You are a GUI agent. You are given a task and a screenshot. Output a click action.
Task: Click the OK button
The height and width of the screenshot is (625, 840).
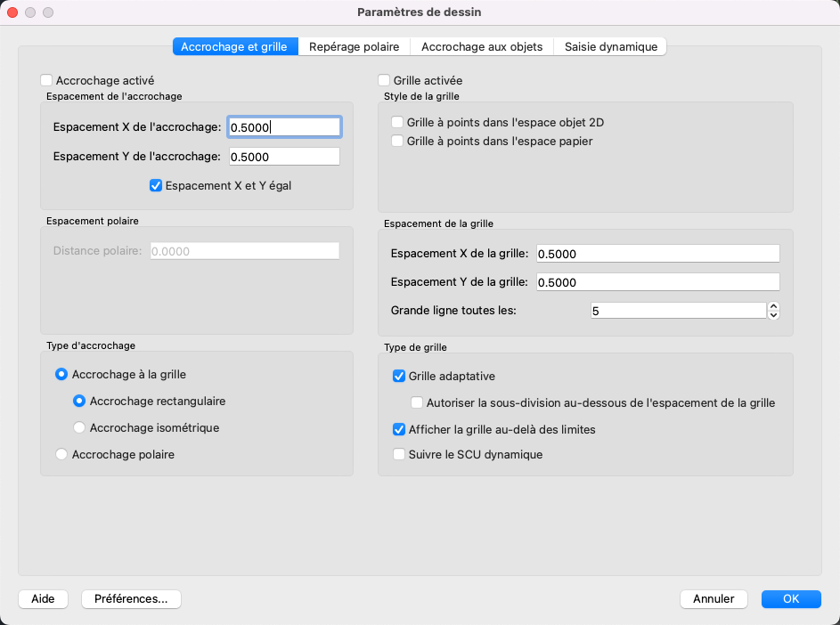click(x=791, y=599)
